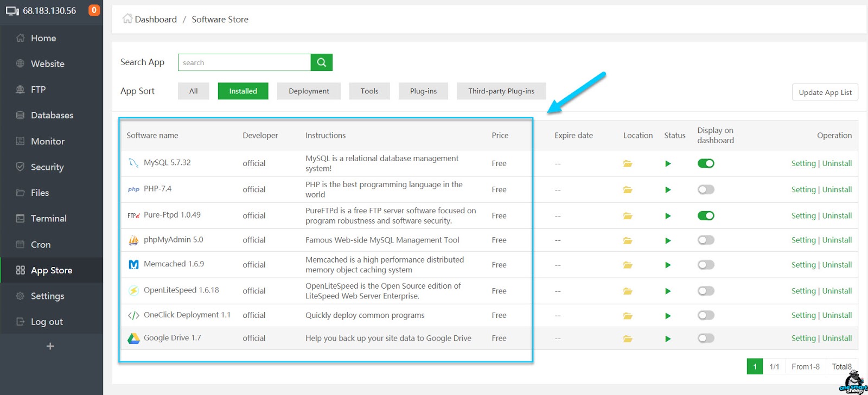
Task: Select the Plug-ins app sort tab
Action: [x=423, y=91]
